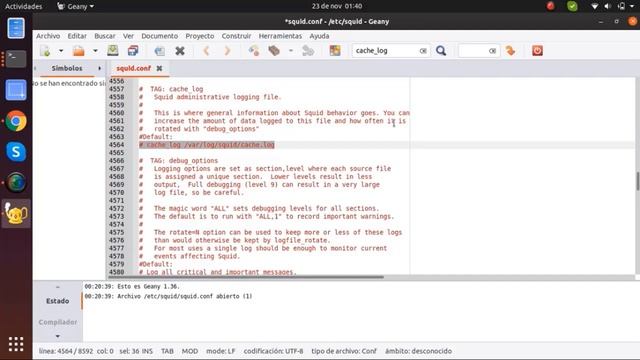The image size is (640, 360).
Task: Open globe browser icon in dock
Action: point(16,182)
